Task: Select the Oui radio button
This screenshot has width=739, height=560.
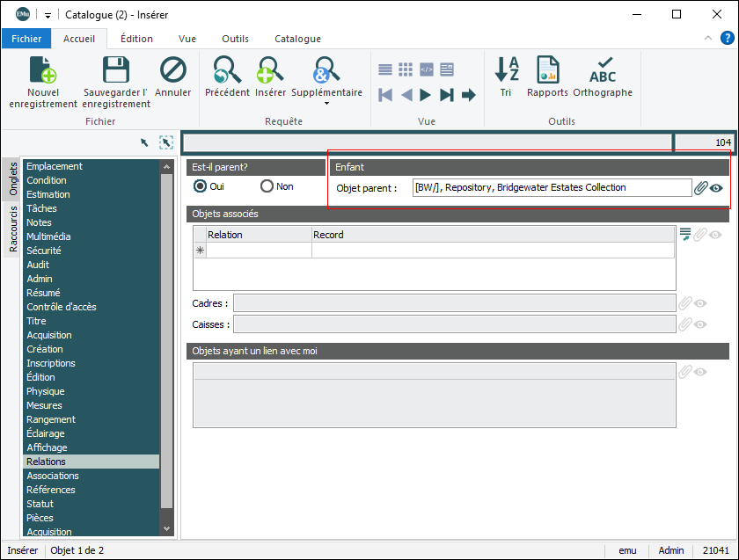Action: pos(201,186)
